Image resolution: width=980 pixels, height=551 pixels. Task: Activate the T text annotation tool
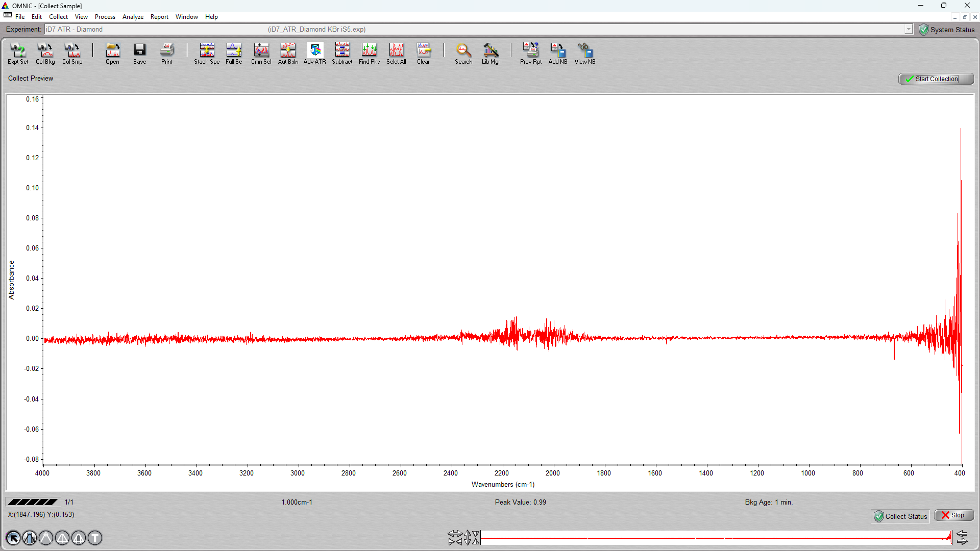pos(95,538)
